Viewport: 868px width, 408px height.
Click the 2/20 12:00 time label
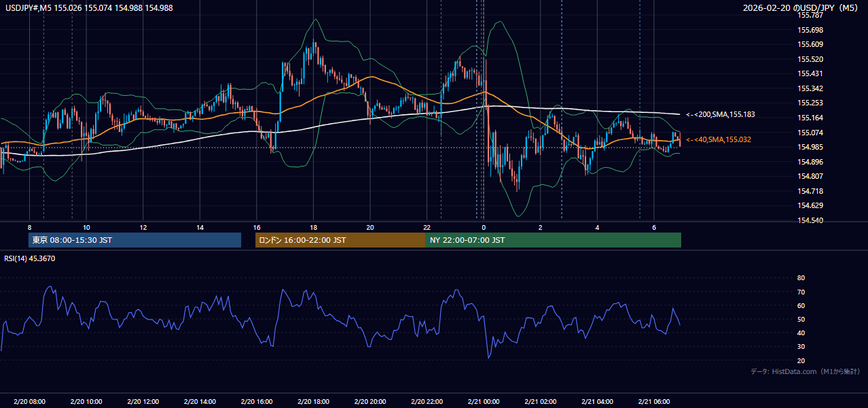(143, 402)
